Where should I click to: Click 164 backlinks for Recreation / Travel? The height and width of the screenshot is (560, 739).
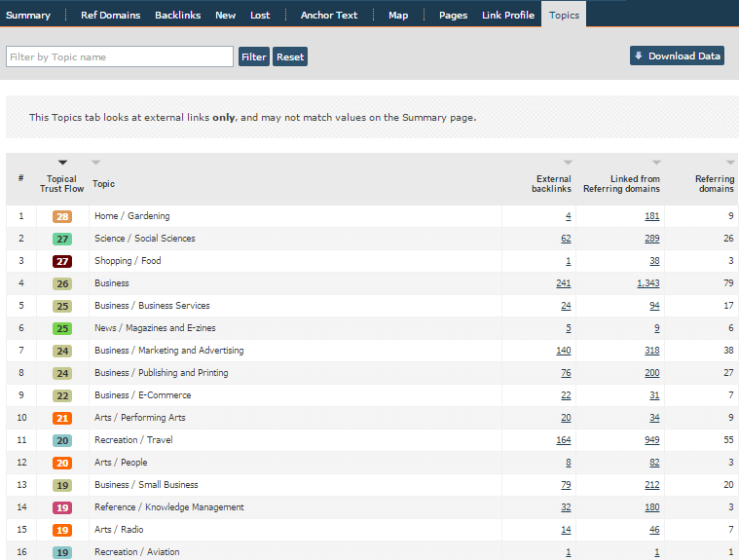(x=563, y=440)
